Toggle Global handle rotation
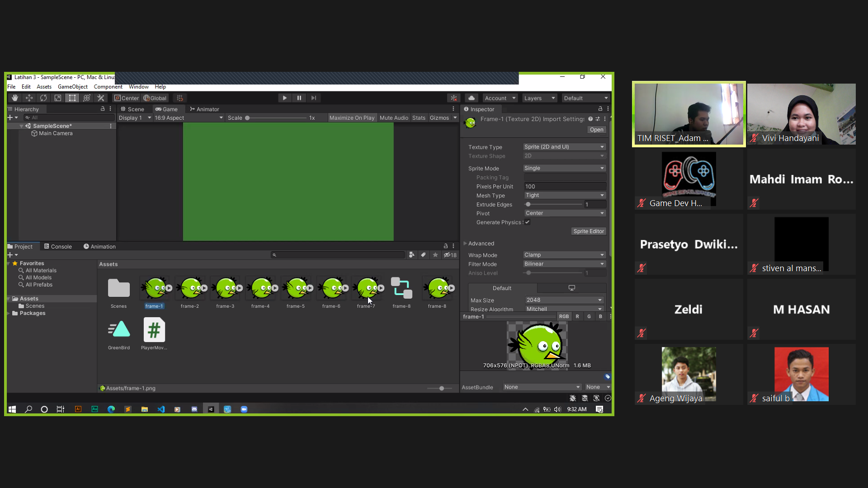868x488 pixels. tap(155, 98)
